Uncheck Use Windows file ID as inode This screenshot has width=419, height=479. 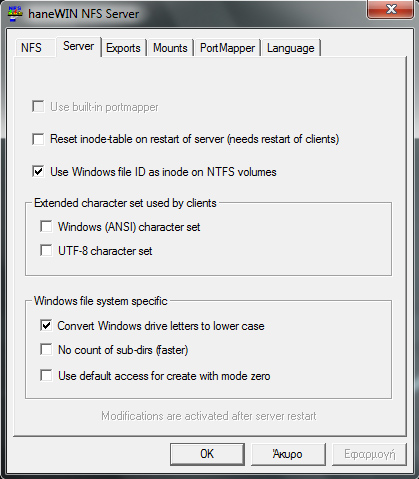click(x=38, y=172)
